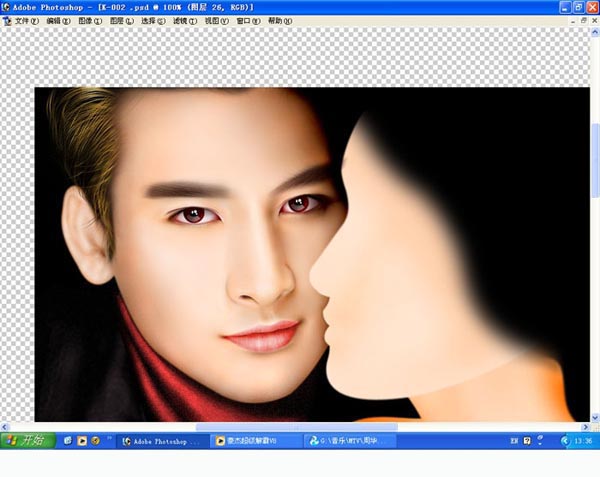Launch the media player quick launch icon
This screenshot has width=600, height=477.
coord(82,441)
